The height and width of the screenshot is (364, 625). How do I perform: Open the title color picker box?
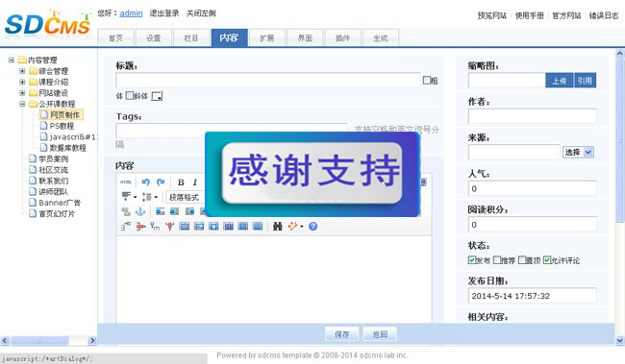pyautogui.click(x=157, y=96)
